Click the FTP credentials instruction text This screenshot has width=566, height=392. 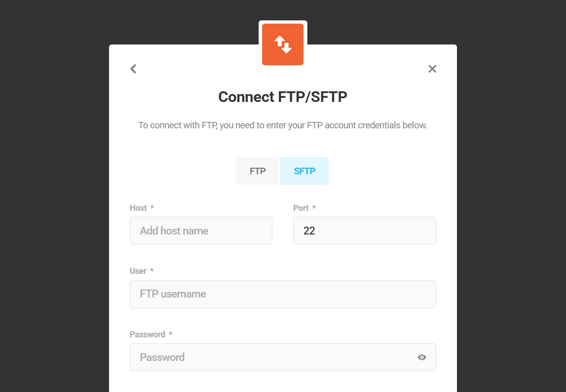(x=283, y=125)
